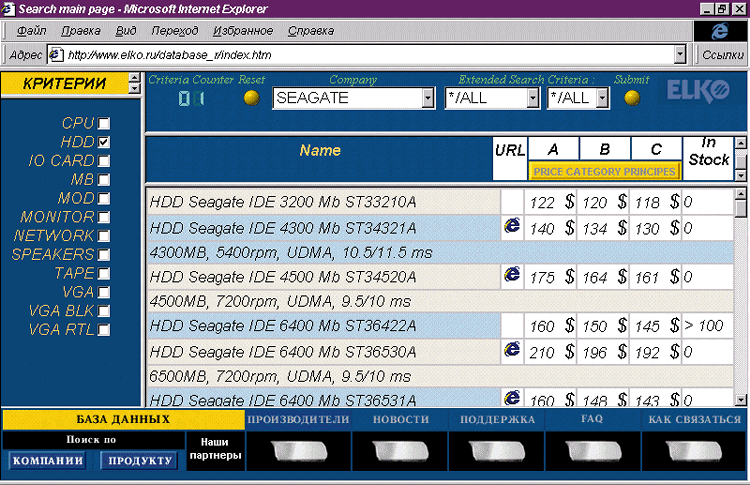Click the yellow Submit ball button
Viewport: 750px width, 485px height.
click(632, 98)
